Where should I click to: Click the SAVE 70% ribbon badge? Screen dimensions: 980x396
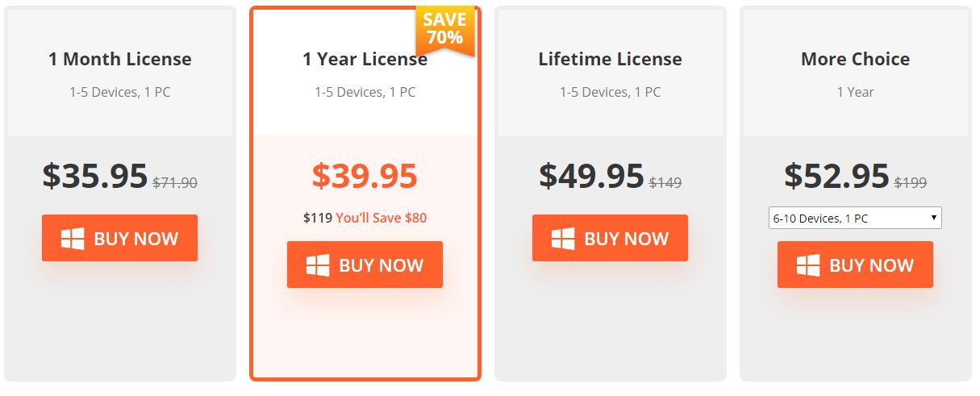click(444, 29)
